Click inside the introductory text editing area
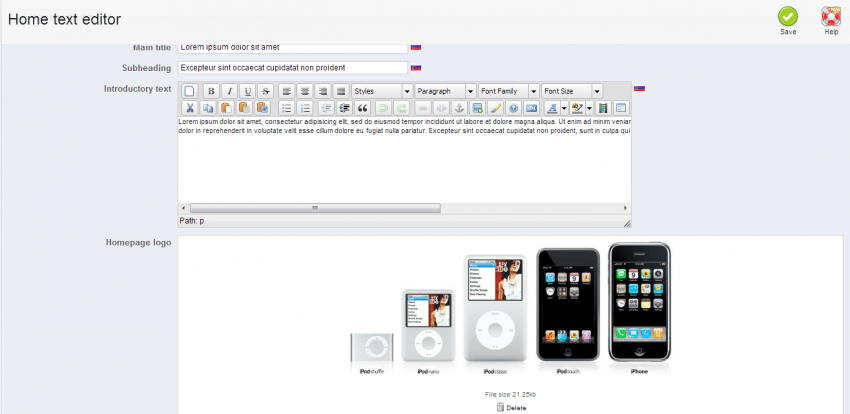 (404, 160)
